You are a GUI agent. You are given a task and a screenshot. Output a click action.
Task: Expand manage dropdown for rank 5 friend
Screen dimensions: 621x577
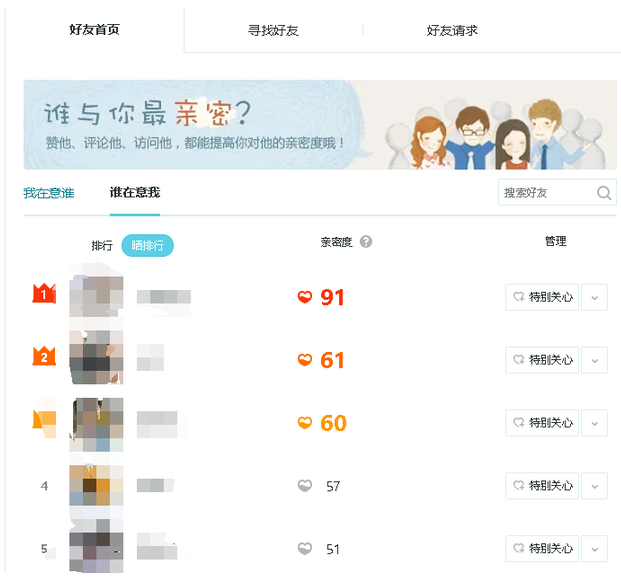pyautogui.click(x=594, y=549)
